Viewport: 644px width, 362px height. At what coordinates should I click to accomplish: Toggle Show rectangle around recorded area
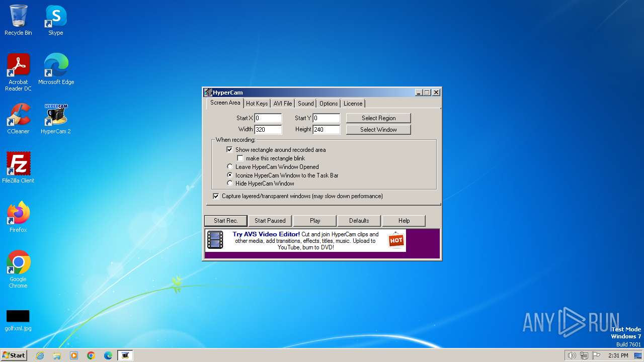(229, 150)
